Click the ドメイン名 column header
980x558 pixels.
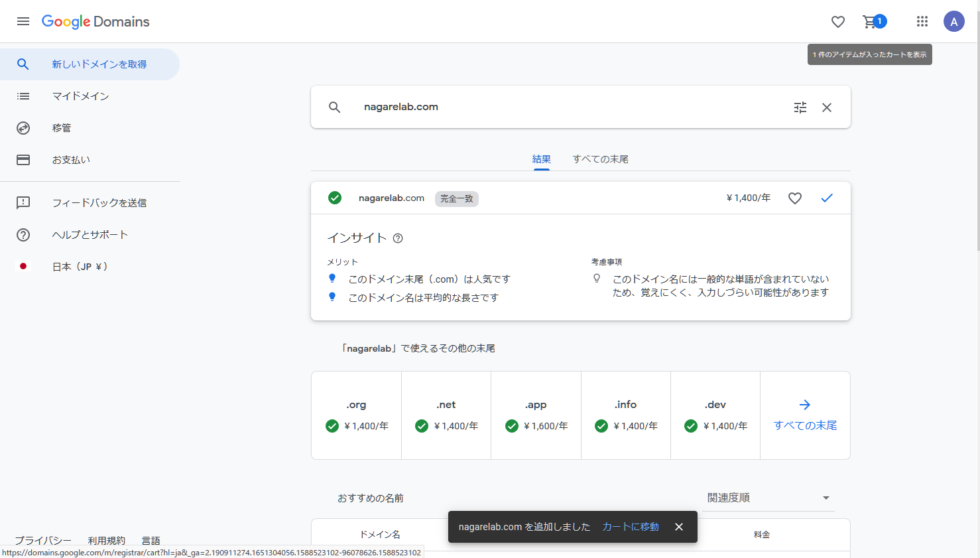[x=380, y=535]
